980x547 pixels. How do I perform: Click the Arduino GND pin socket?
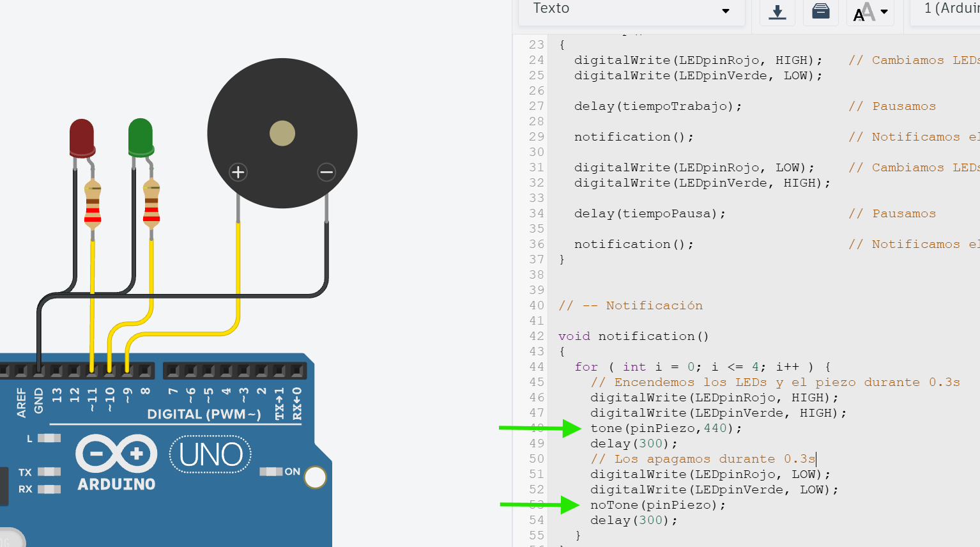(39, 370)
